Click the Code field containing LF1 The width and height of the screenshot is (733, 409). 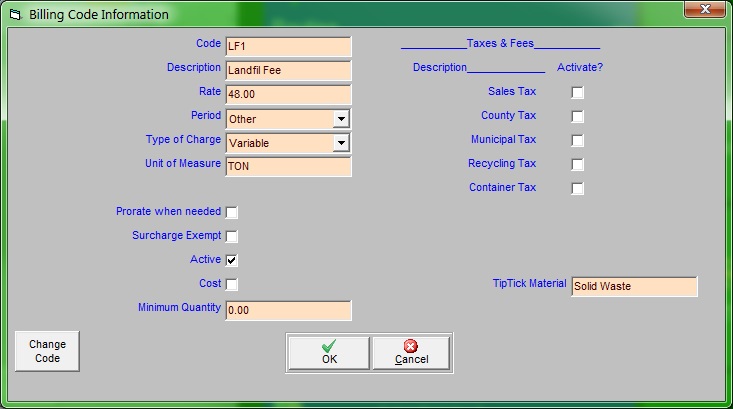click(x=288, y=46)
